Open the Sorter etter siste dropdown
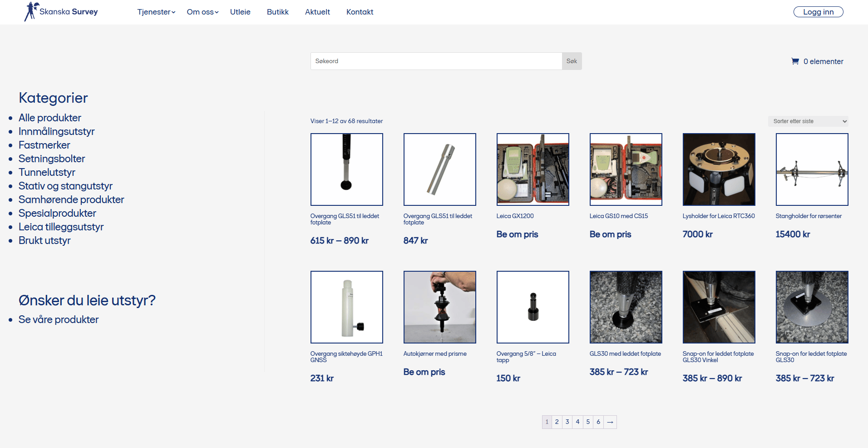The height and width of the screenshot is (448, 868). tap(808, 121)
